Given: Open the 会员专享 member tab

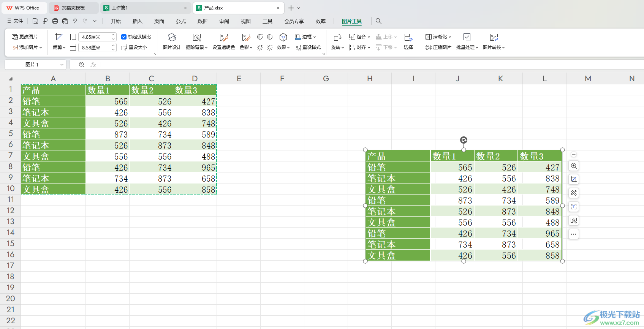Looking at the screenshot, I should point(294,21).
